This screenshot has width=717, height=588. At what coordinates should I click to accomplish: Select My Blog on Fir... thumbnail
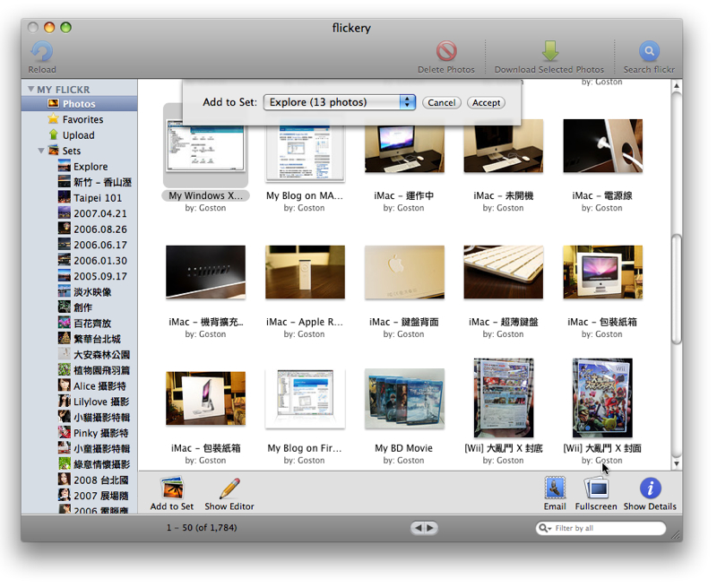click(305, 399)
